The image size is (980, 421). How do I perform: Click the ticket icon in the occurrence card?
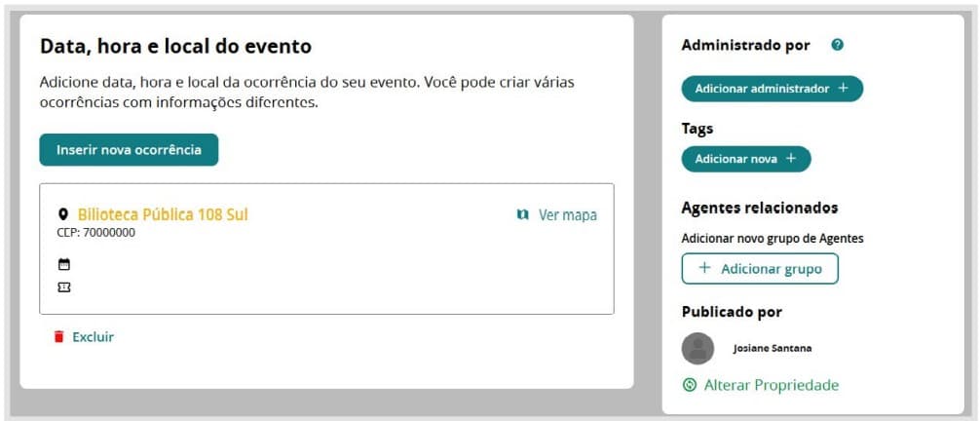[x=64, y=287]
